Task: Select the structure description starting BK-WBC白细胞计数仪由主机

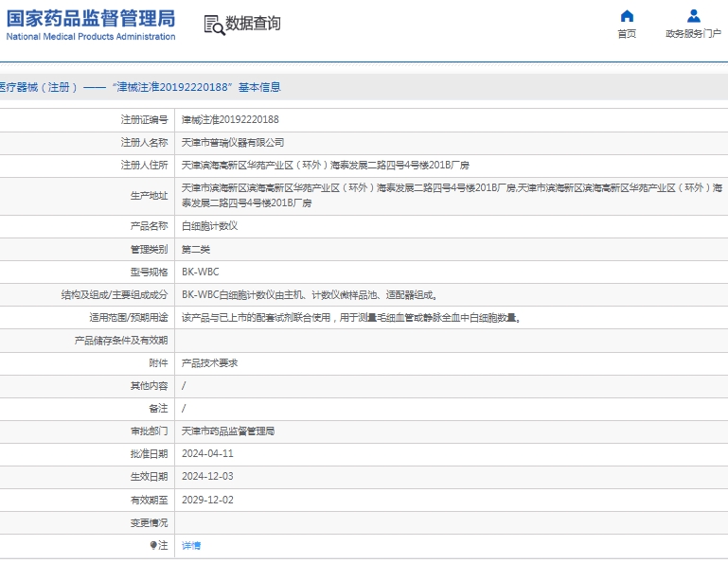Action: tap(310, 294)
